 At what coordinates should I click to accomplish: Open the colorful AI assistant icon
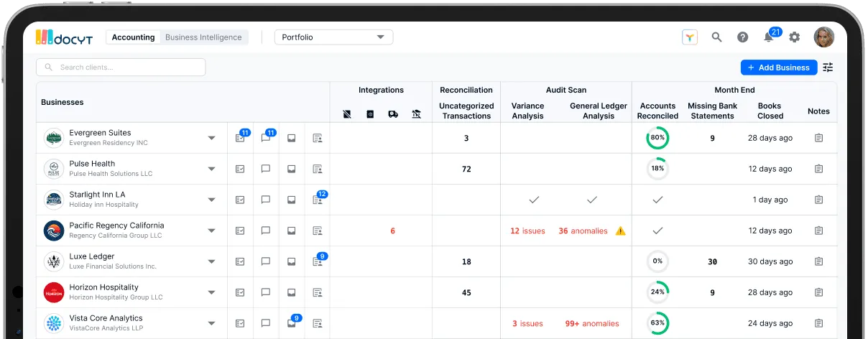click(690, 37)
